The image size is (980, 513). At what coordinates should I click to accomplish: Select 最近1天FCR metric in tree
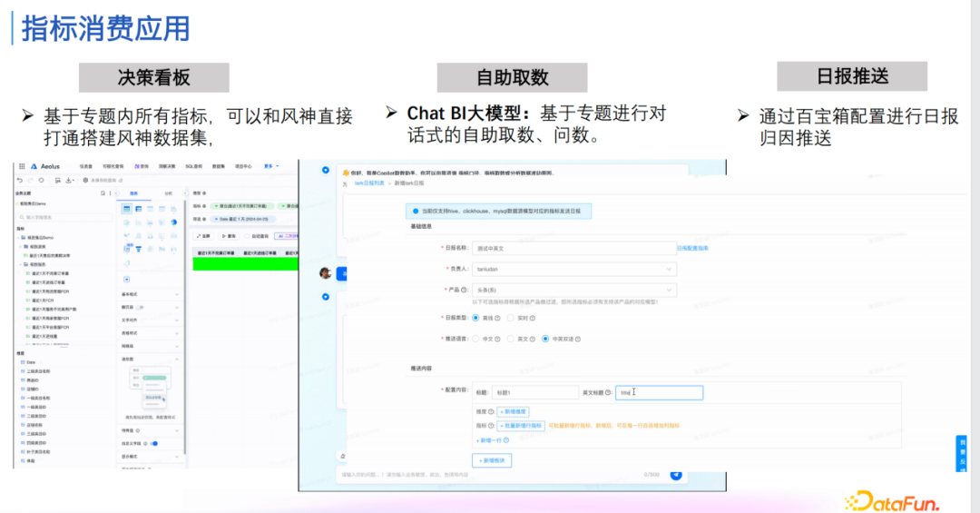(41, 301)
